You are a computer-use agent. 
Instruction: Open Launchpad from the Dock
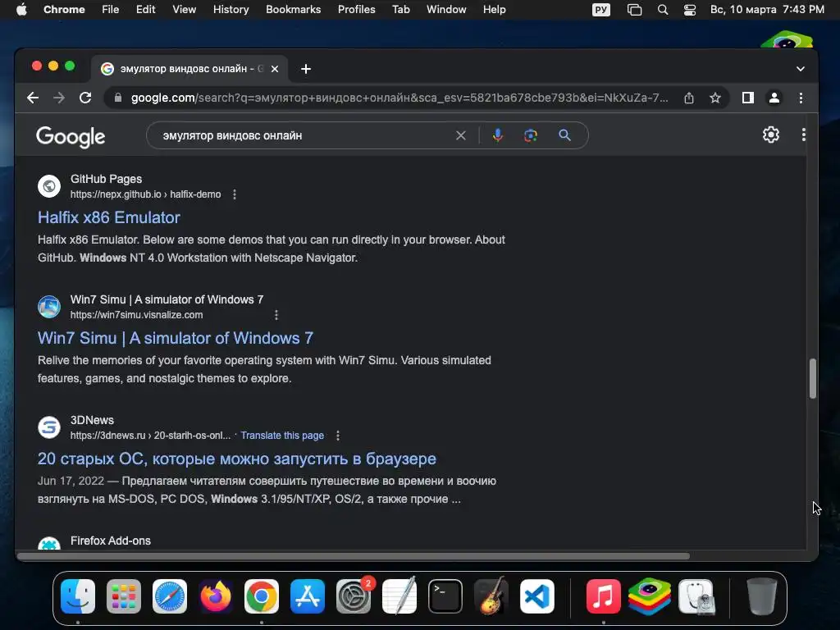coord(124,596)
